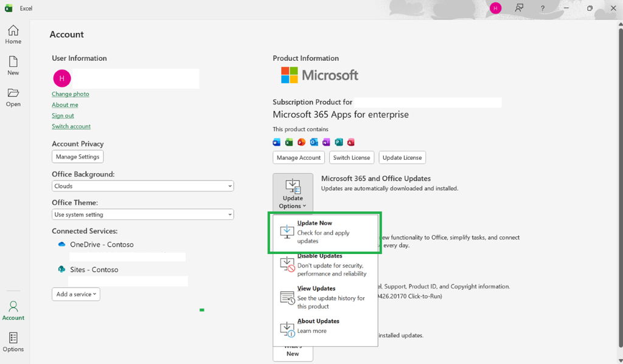Image resolution: width=623 pixels, height=364 pixels.
Task: Click Microsoft 365 Apps for enterprise text
Action: point(341,115)
